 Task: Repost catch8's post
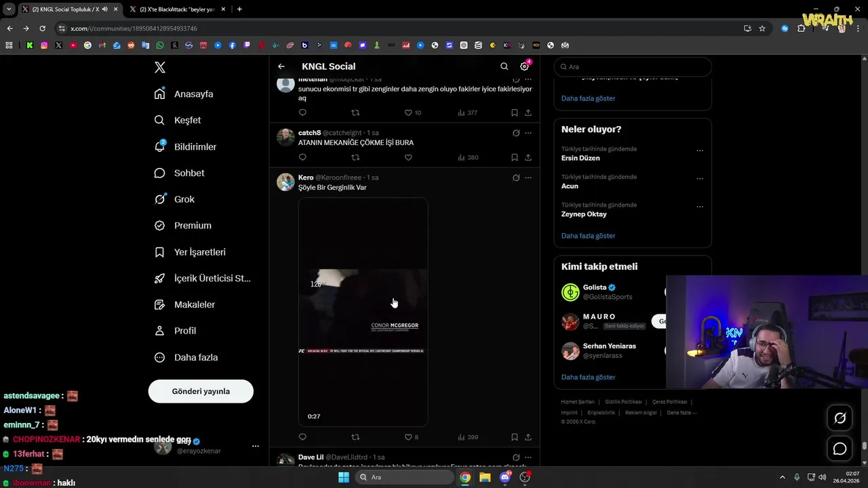click(355, 157)
